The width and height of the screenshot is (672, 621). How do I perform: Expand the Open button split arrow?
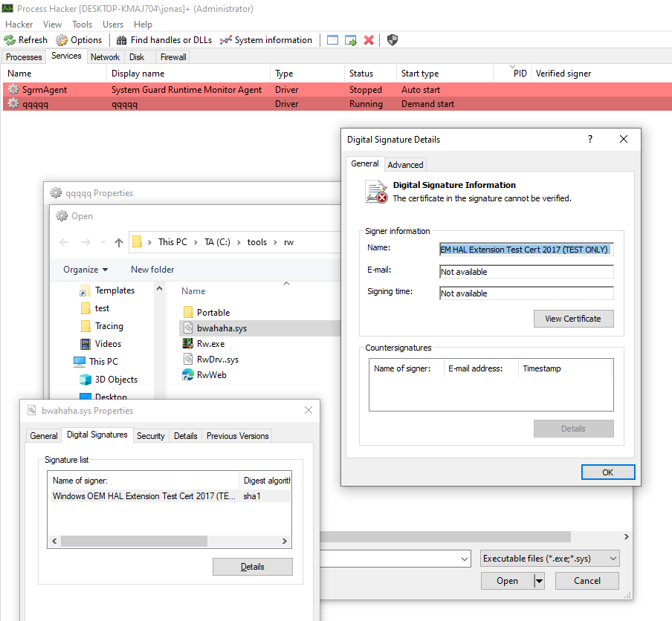[x=539, y=581]
